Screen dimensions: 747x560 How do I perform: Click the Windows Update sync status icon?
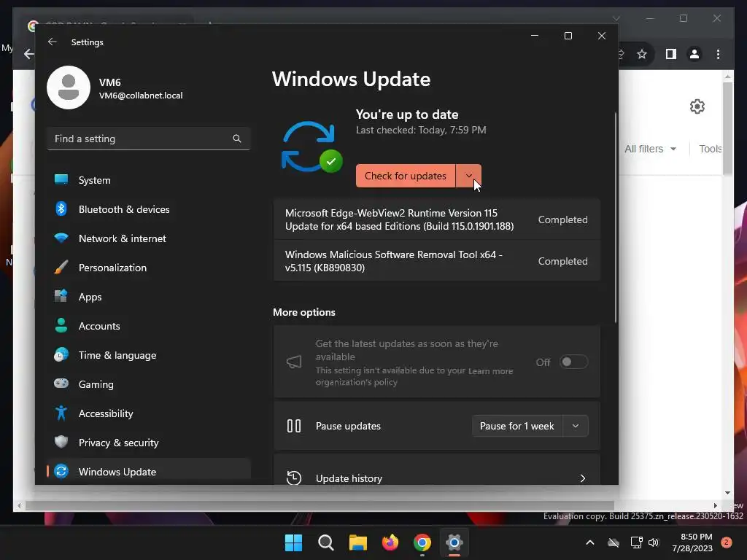click(311, 147)
